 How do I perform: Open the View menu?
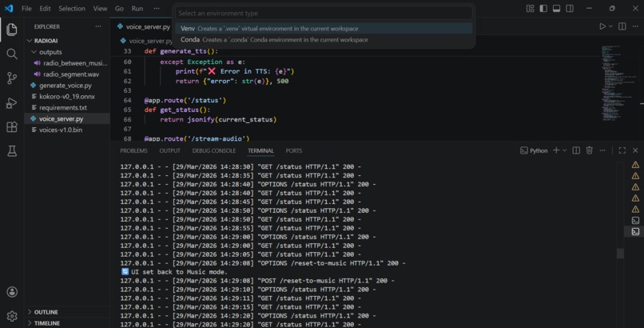[x=100, y=8]
